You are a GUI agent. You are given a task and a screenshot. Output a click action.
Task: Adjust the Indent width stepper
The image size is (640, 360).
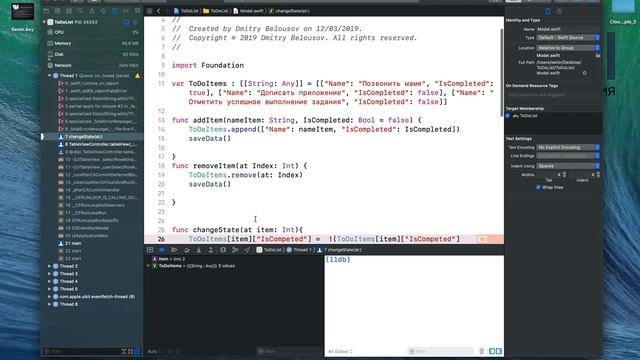point(598,175)
